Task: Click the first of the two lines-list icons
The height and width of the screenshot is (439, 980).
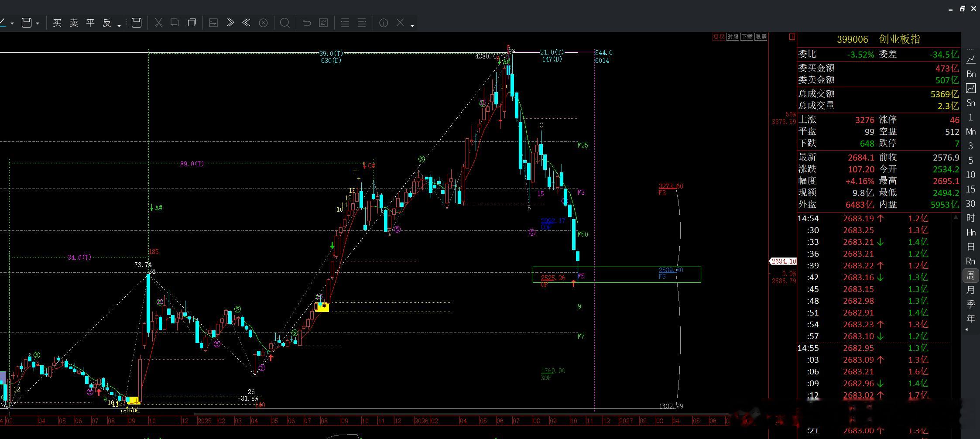Action: coord(345,23)
